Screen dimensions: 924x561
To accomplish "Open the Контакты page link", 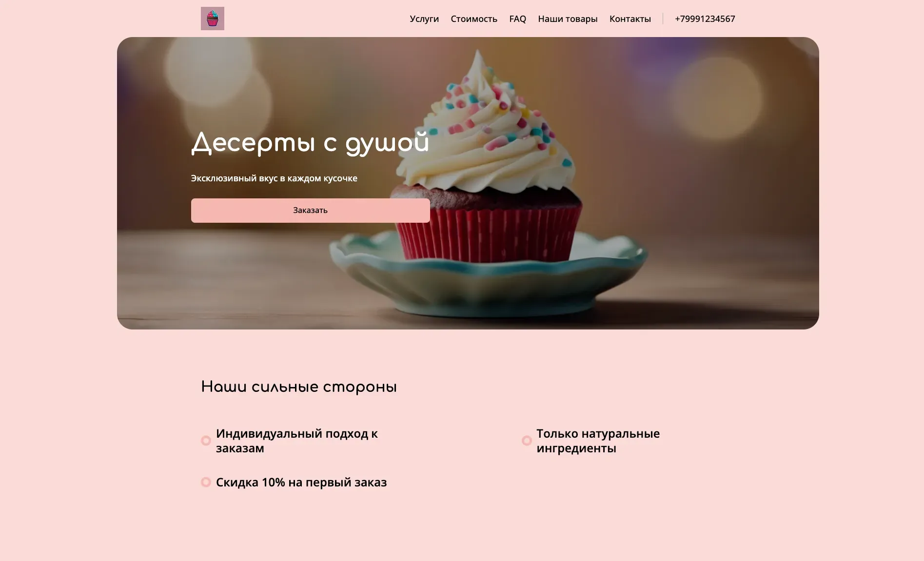I will (630, 19).
